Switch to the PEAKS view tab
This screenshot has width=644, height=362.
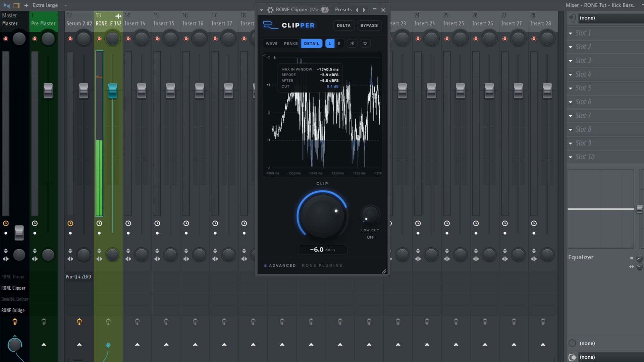[290, 44]
